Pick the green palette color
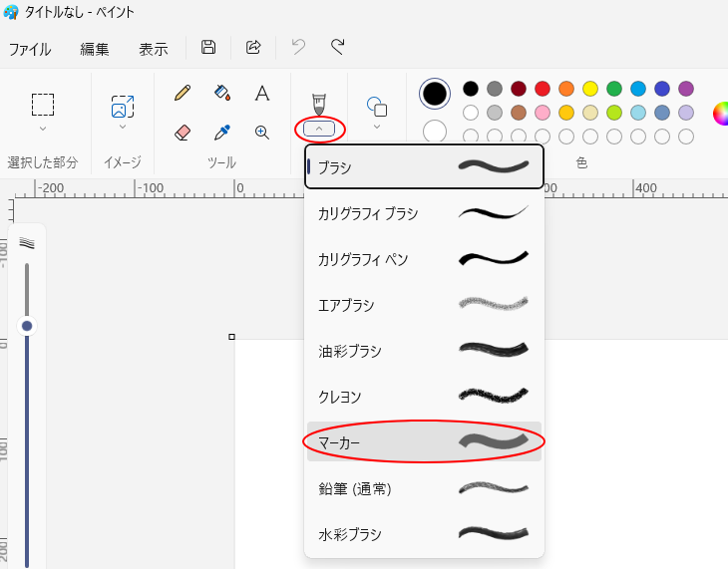 coord(614,89)
